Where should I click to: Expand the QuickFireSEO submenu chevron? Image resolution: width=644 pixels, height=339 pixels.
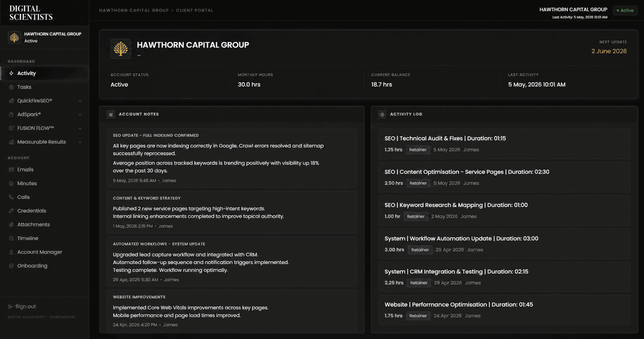[80, 101]
